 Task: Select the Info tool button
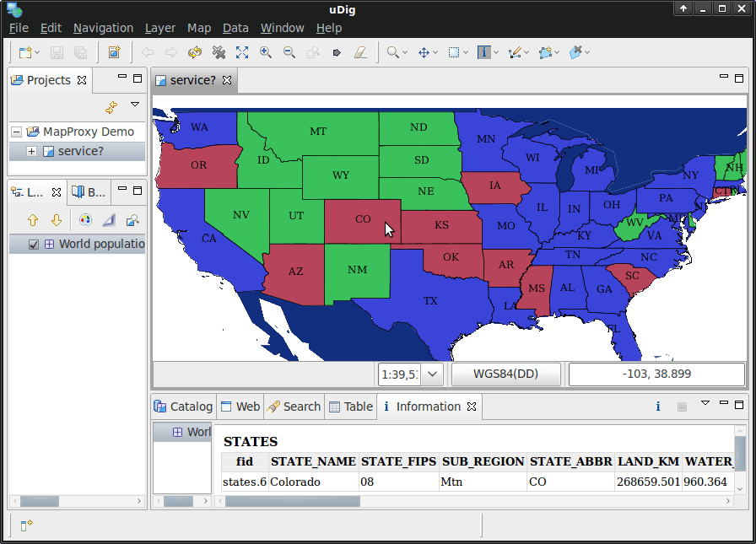click(x=483, y=52)
